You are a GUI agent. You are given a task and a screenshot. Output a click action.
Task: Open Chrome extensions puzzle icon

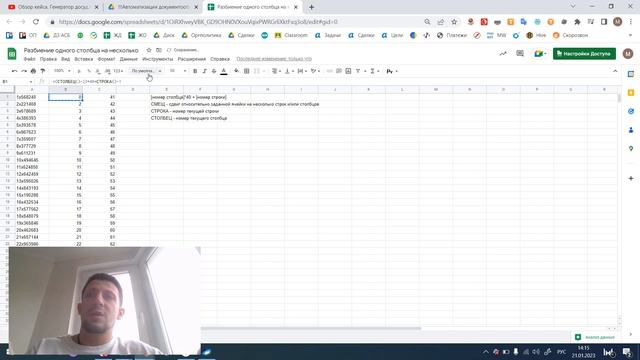click(577, 22)
